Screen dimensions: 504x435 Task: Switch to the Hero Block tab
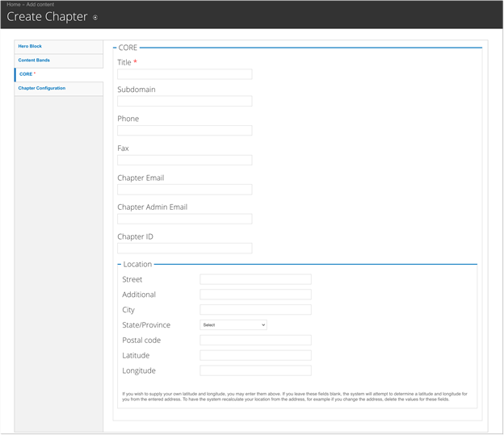30,46
